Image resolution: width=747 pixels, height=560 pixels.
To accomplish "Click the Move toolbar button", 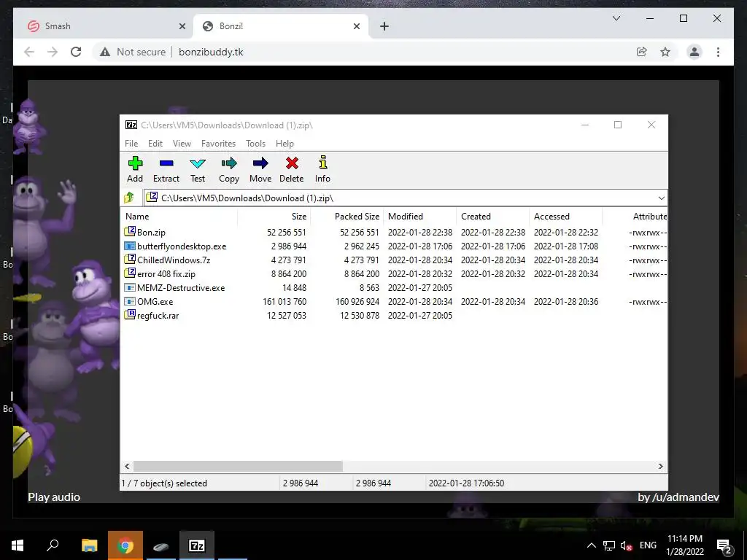I will coord(260,169).
